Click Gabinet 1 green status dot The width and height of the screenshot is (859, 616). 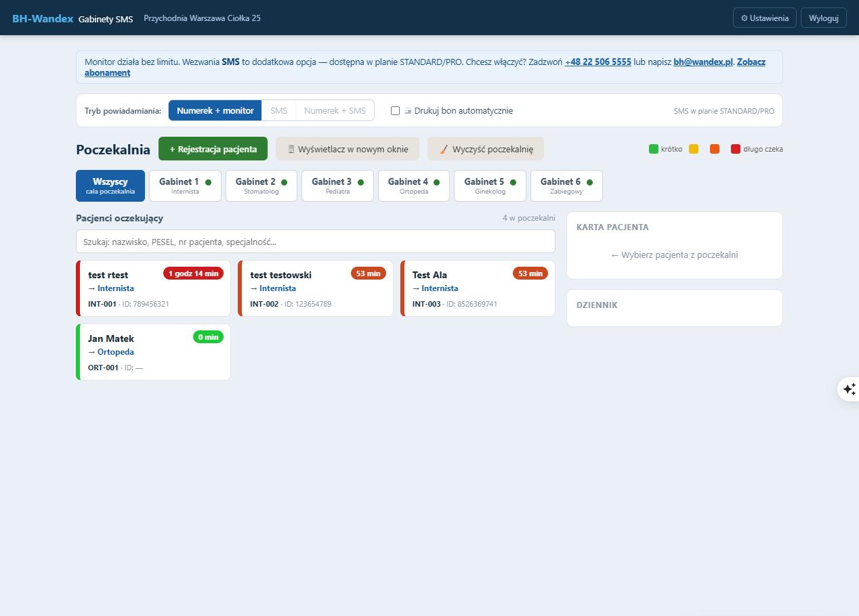click(208, 182)
